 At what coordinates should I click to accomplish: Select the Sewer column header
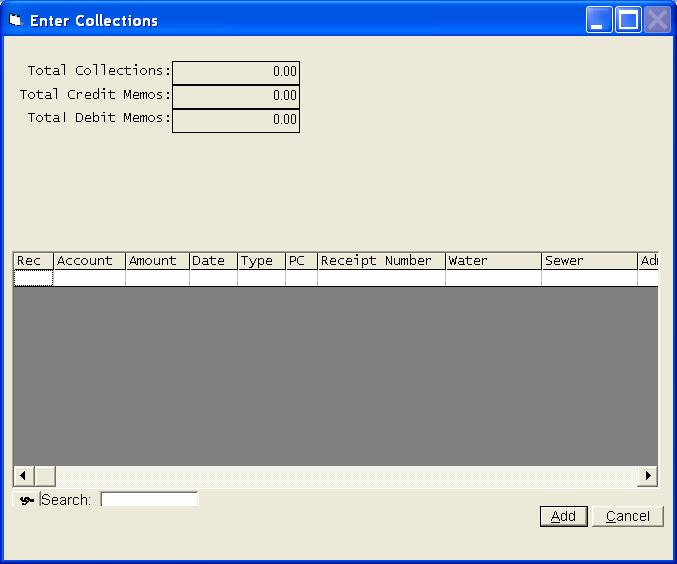tap(589, 261)
